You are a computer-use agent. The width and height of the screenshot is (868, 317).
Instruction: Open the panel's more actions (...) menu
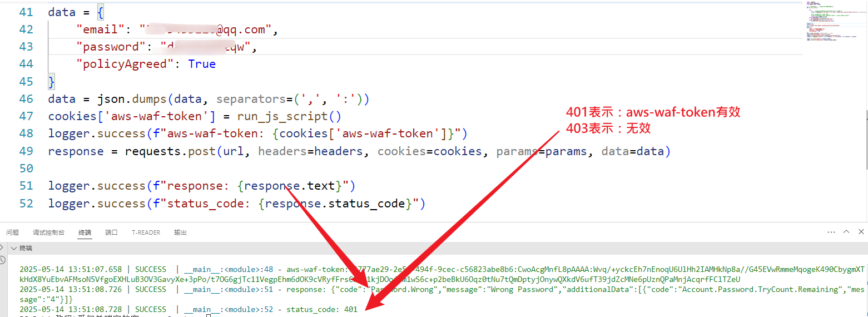(x=831, y=232)
